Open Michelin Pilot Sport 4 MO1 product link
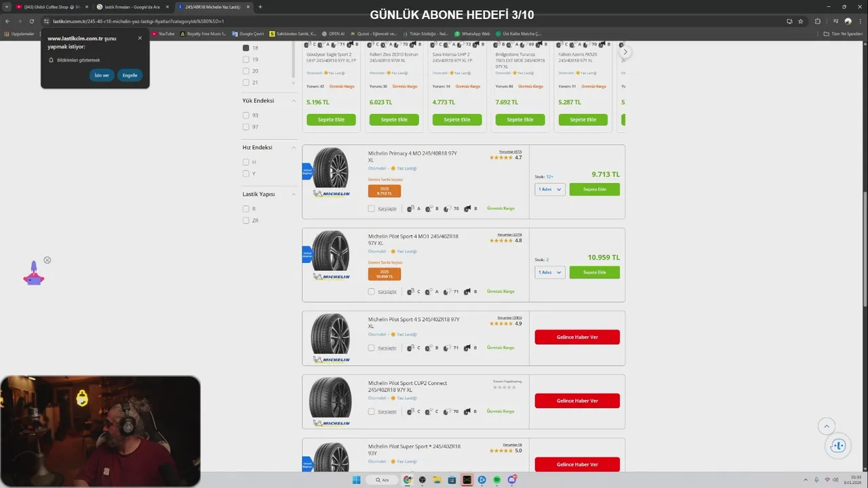 [x=413, y=239]
